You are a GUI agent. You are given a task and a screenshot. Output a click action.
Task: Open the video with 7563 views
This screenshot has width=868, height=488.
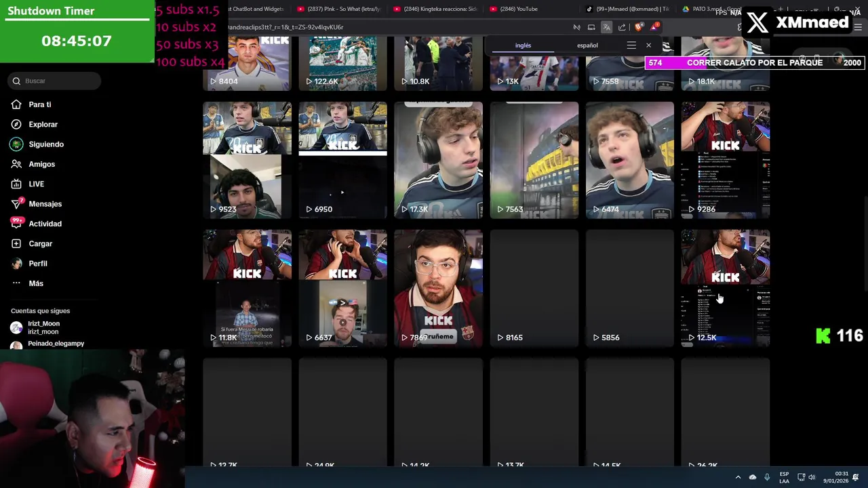pos(534,160)
